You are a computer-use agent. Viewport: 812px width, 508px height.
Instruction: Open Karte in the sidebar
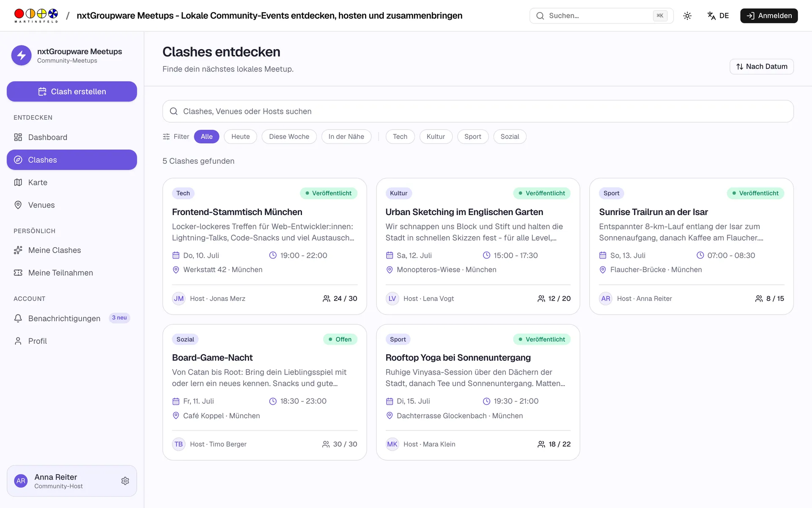point(72,182)
